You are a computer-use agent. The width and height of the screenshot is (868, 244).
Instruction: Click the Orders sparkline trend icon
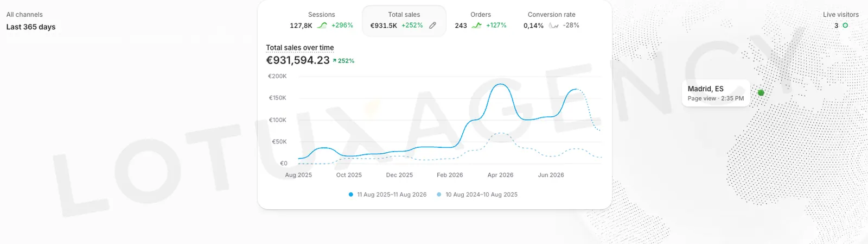(x=476, y=26)
